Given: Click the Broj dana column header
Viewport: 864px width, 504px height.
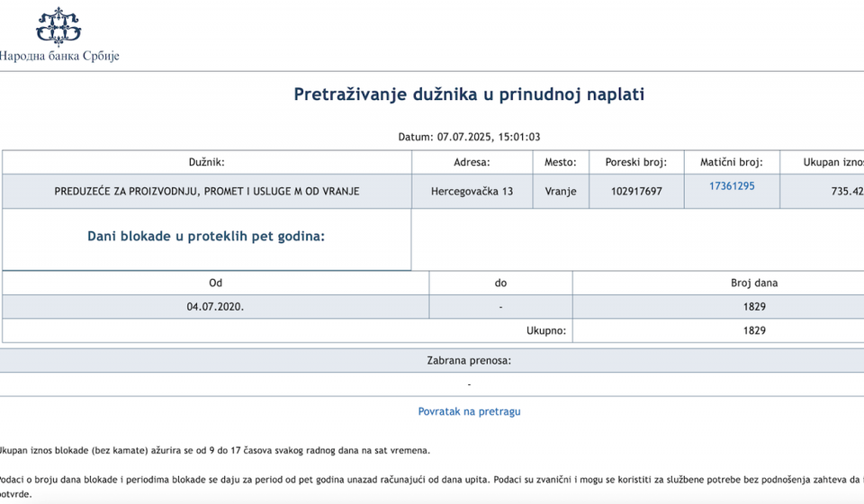Looking at the screenshot, I should (718, 283).
